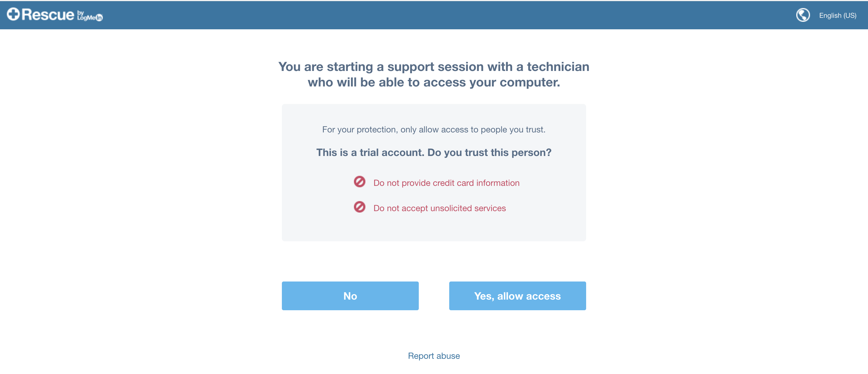This screenshot has height=374, width=868.
Task: Open the Report abuse link
Action: point(434,356)
